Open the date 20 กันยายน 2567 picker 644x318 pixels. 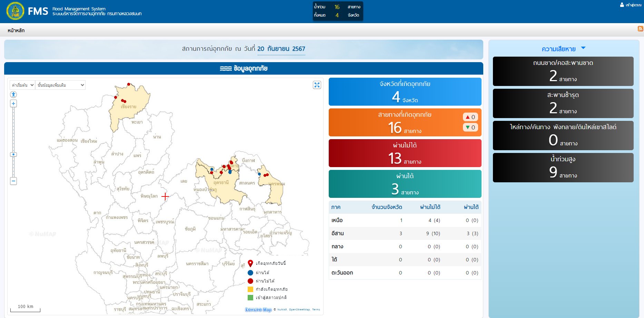coord(281,49)
